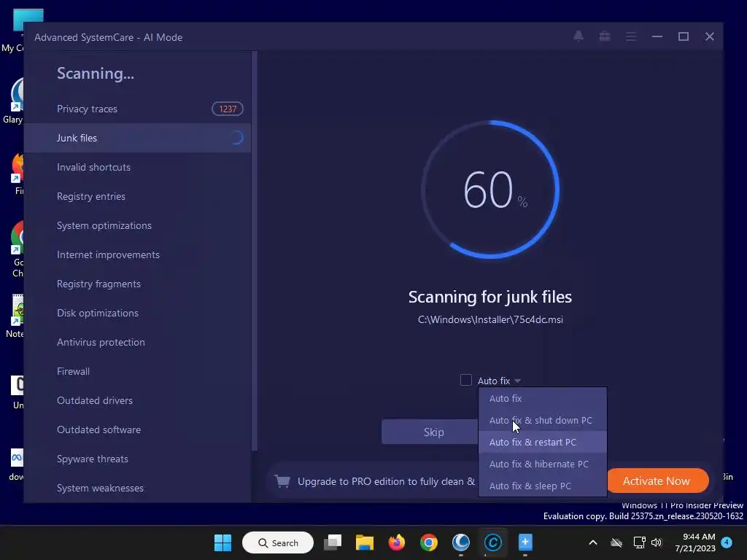Image resolution: width=747 pixels, height=560 pixels.
Task: Select Junk files in scan list
Action: click(x=138, y=138)
